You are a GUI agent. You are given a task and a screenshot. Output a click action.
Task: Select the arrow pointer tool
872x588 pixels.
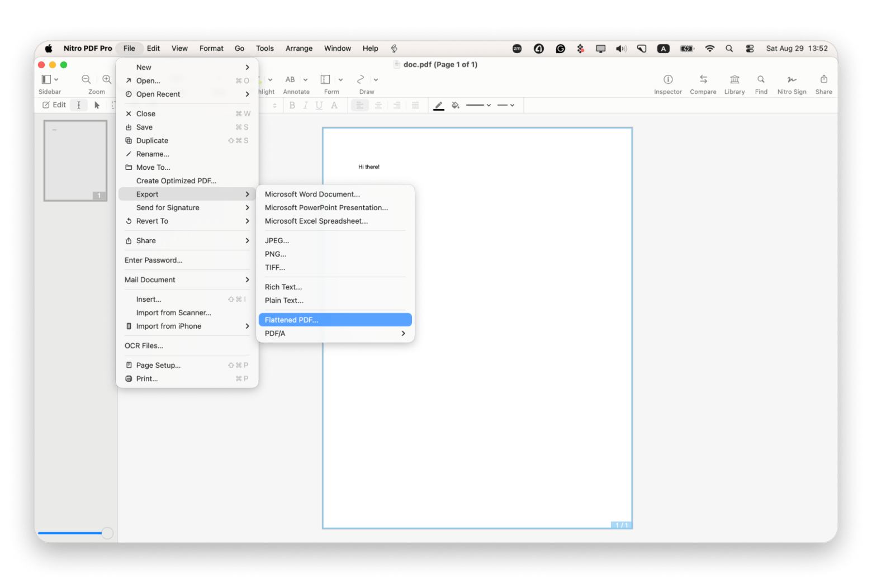(x=97, y=105)
